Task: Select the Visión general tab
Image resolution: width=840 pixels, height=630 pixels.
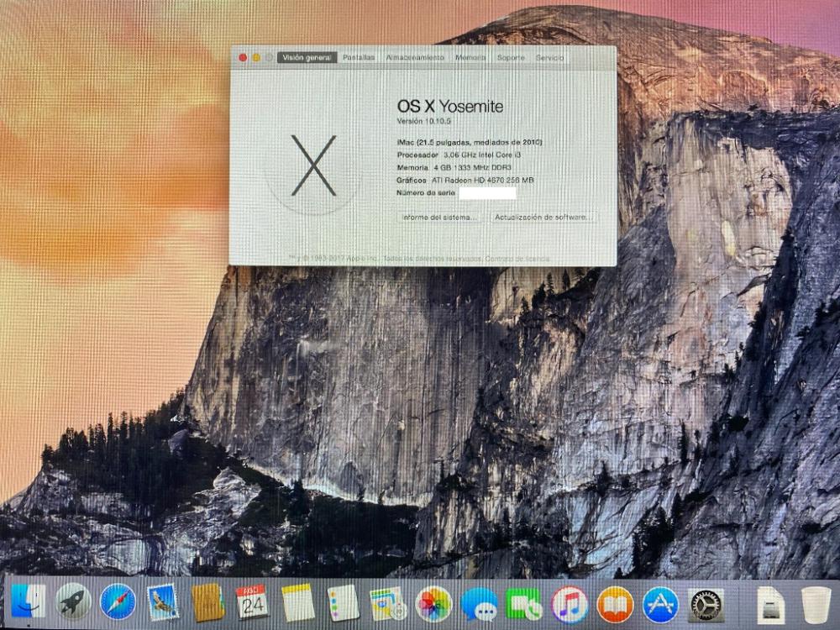Action: click(307, 57)
